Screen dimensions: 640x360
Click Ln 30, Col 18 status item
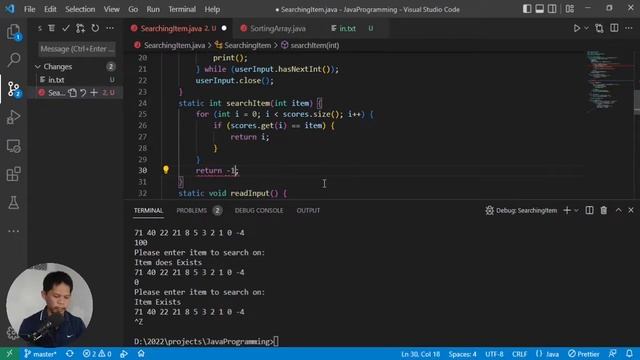pos(420,354)
